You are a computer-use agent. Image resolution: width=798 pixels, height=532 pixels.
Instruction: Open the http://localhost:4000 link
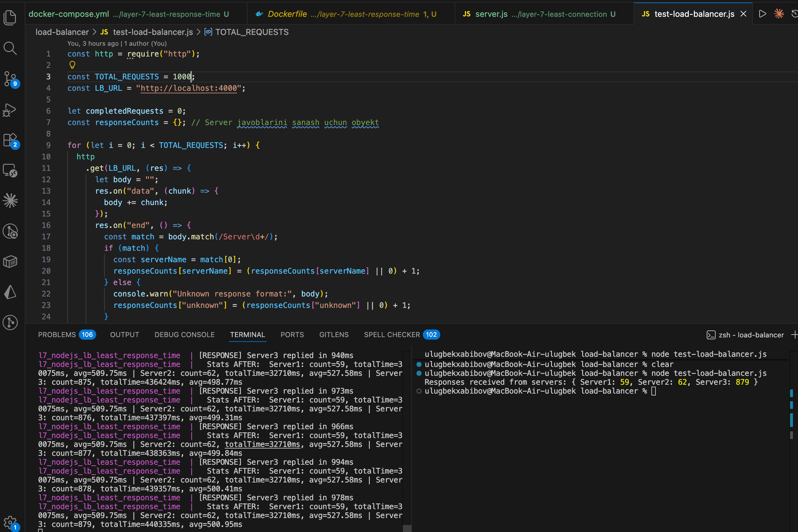click(x=189, y=88)
